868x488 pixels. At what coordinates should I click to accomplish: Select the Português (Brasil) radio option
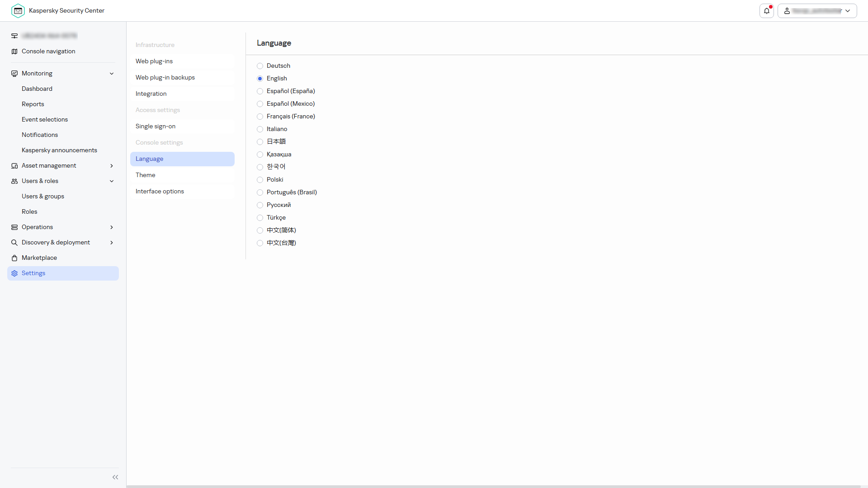[x=260, y=192]
